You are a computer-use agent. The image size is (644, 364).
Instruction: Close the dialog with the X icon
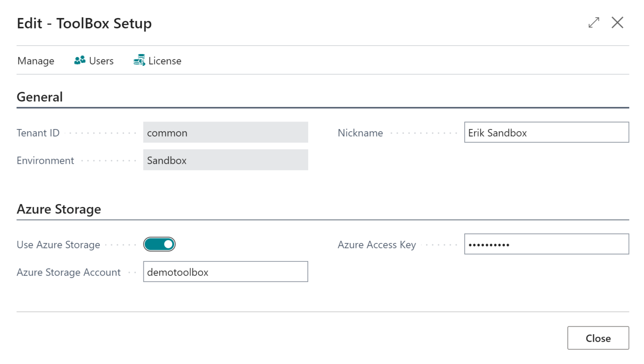pyautogui.click(x=618, y=23)
